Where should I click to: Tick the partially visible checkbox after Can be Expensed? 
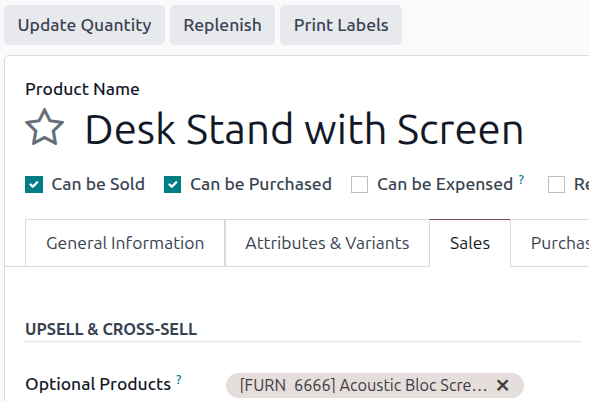click(x=556, y=184)
